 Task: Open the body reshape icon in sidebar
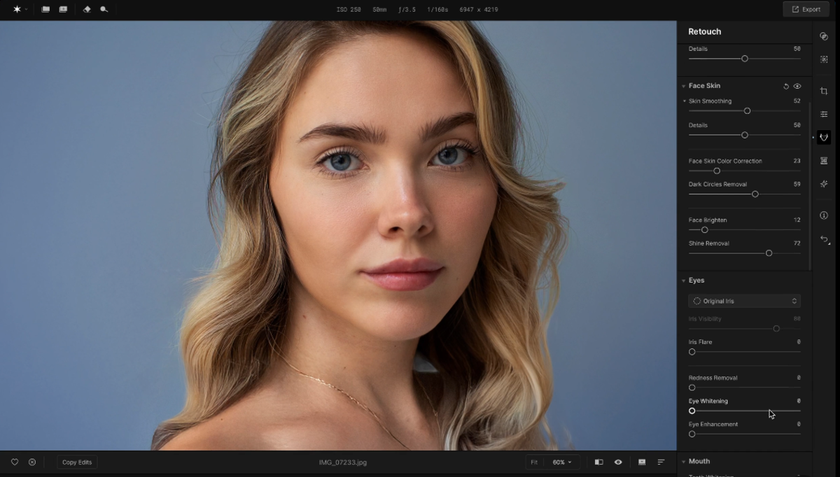tap(824, 161)
